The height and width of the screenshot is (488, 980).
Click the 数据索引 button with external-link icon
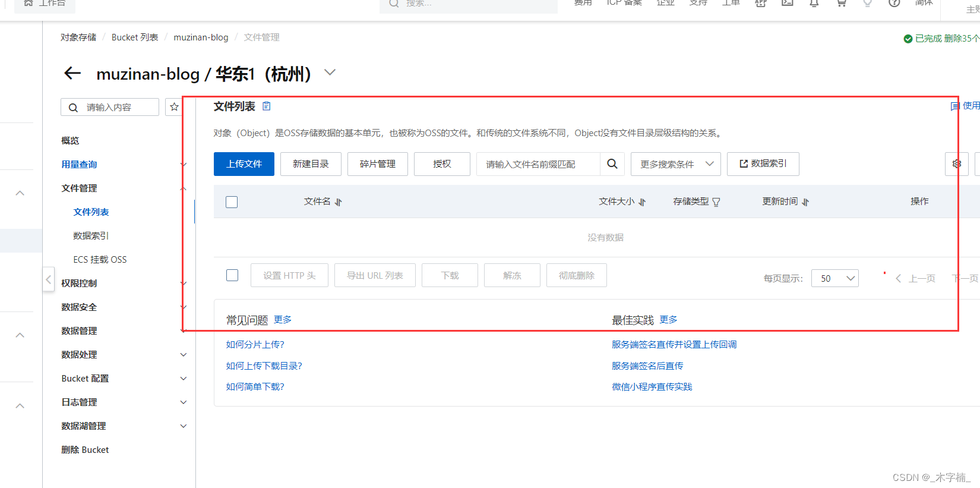click(763, 164)
